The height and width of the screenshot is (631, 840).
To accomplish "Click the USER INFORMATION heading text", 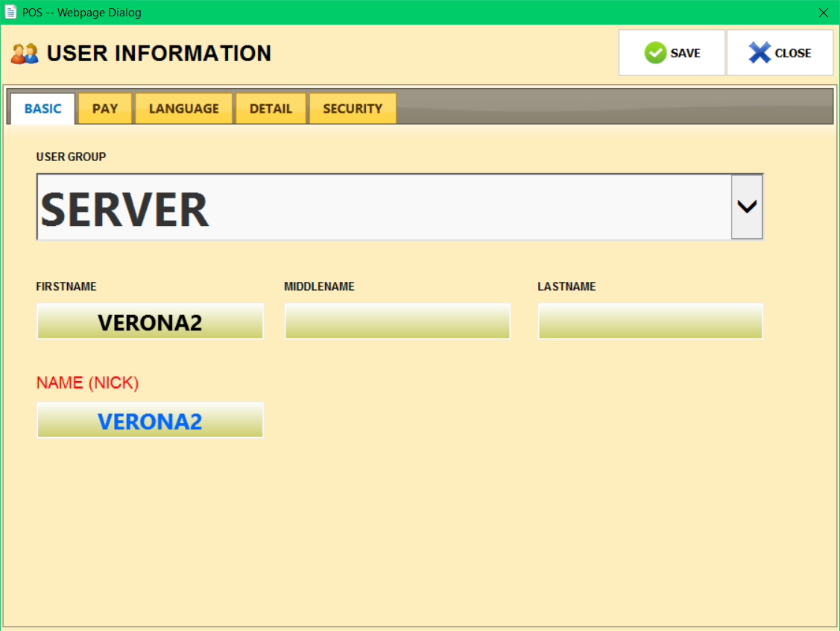I will (159, 54).
